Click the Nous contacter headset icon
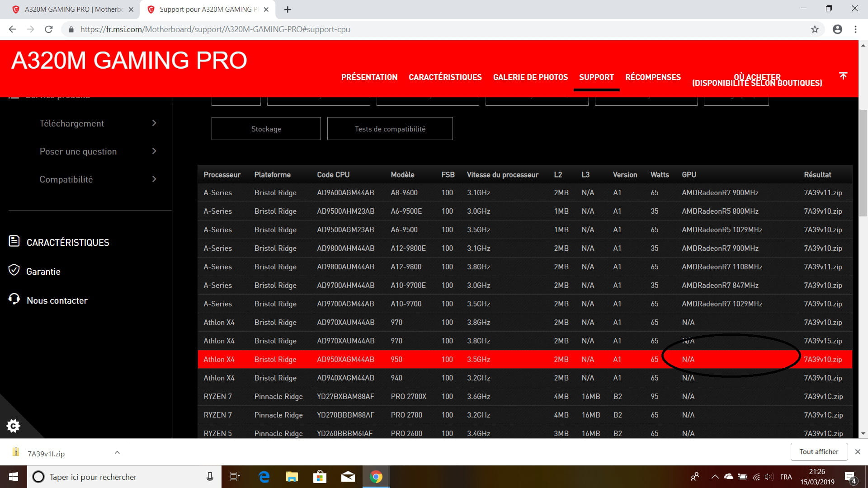 14,299
